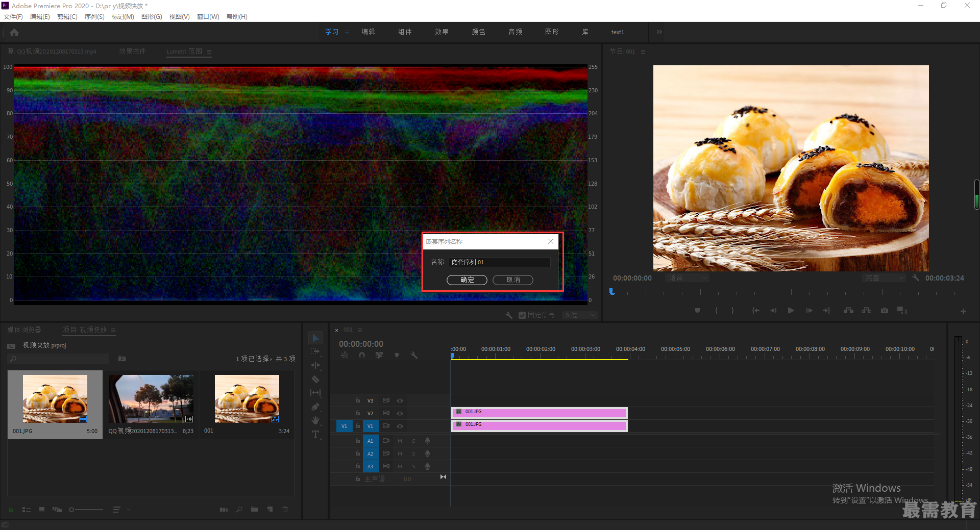Select the Track Select Forward tool

[x=315, y=351]
